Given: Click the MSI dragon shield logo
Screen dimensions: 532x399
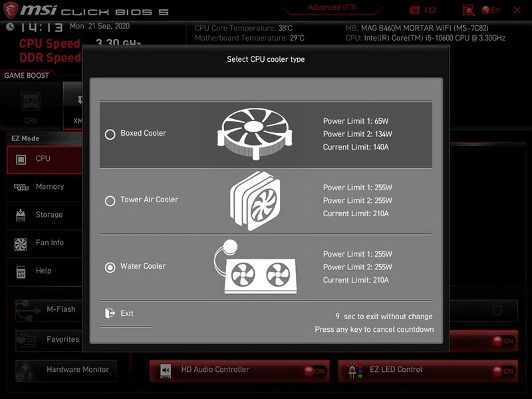Looking at the screenshot, I should pos(11,10).
